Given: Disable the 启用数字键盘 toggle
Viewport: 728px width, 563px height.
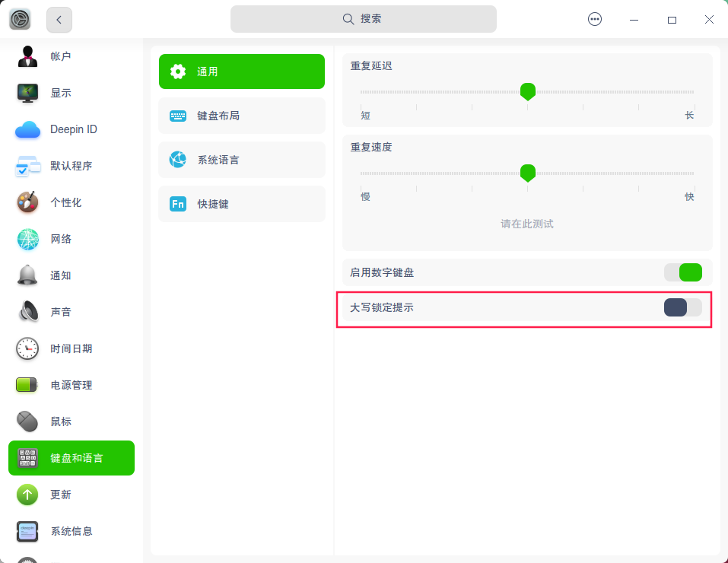Looking at the screenshot, I should click(x=682, y=272).
